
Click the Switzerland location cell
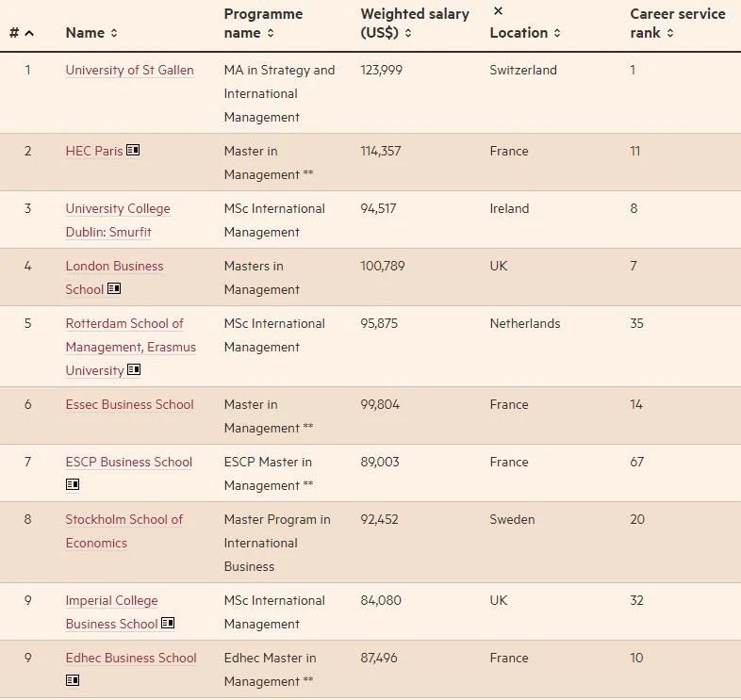(523, 70)
